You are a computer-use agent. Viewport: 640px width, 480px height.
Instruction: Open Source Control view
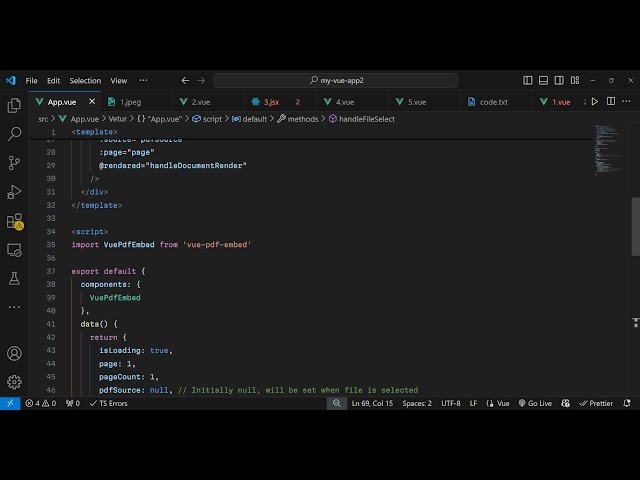point(14,162)
